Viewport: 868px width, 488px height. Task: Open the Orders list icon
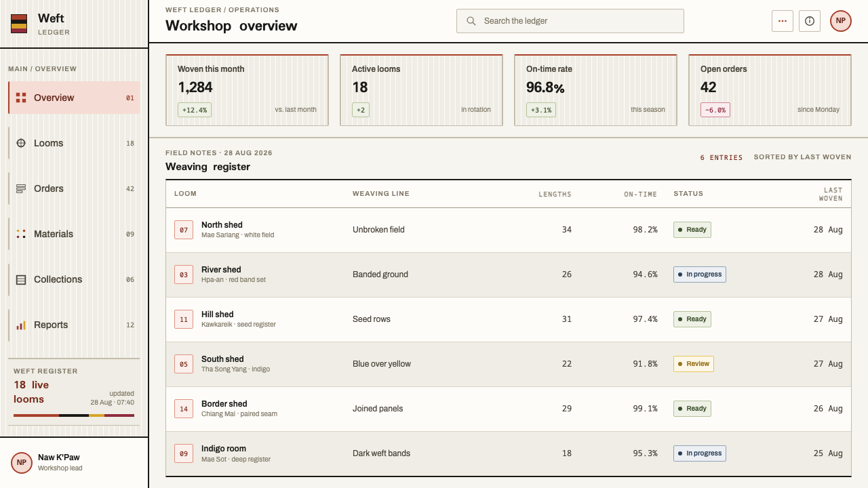(21, 188)
